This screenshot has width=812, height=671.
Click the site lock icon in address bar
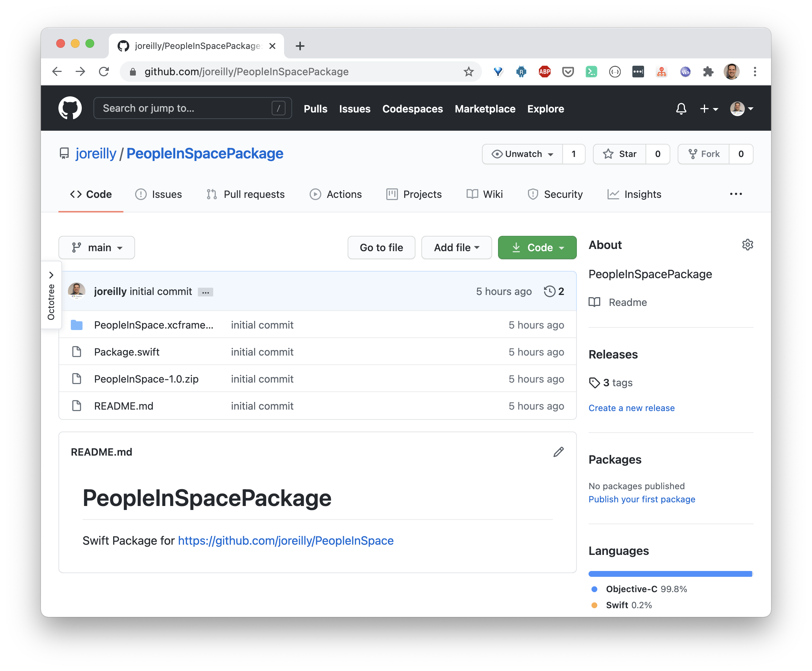point(133,72)
